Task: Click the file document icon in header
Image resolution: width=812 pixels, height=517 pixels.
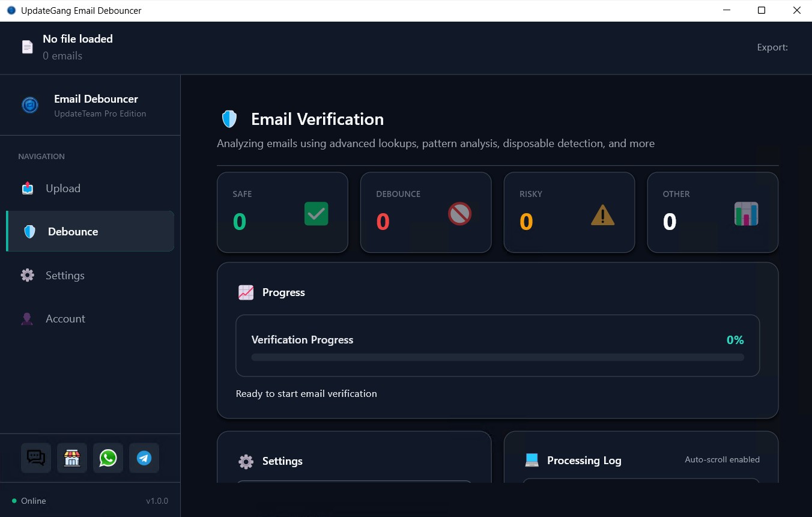Action: point(28,47)
